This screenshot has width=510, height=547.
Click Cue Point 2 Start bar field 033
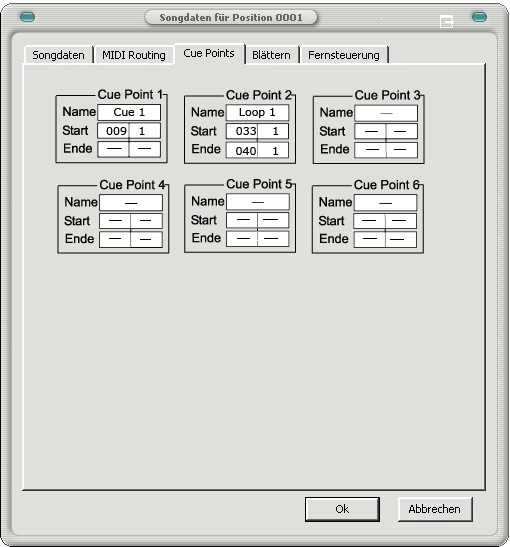(x=242, y=131)
